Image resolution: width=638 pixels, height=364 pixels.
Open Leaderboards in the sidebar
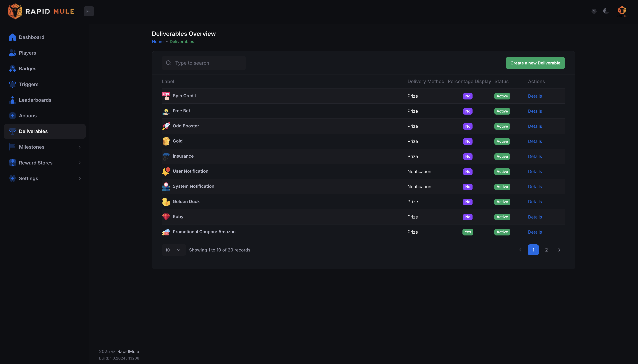(35, 100)
